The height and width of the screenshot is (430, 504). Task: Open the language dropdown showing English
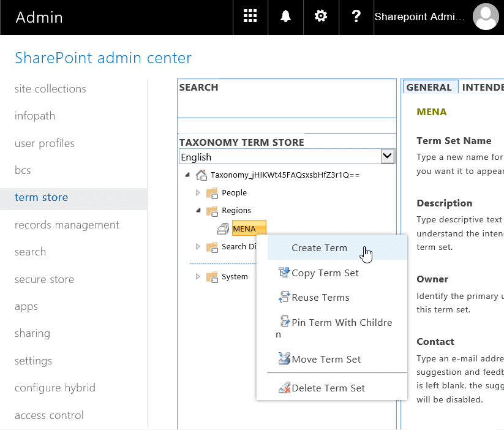tap(387, 156)
